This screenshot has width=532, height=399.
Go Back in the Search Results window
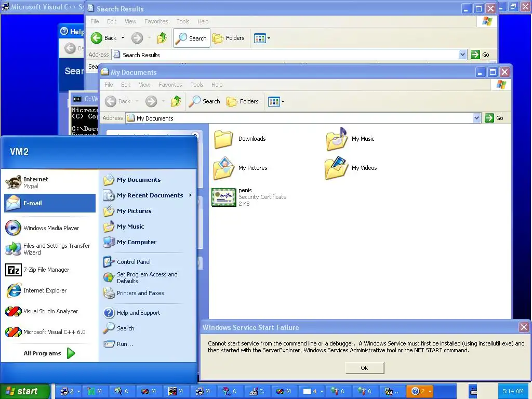(104, 38)
